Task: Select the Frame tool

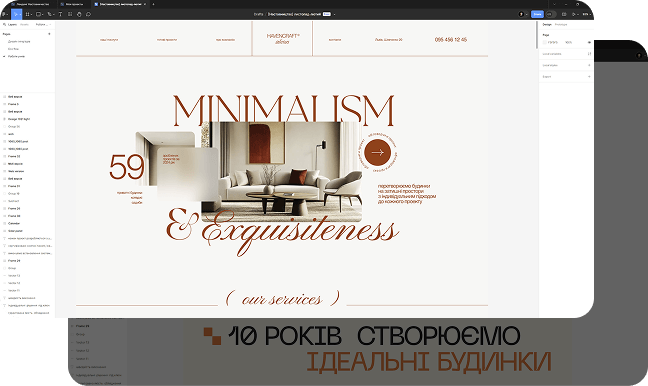Action: [x=27, y=14]
